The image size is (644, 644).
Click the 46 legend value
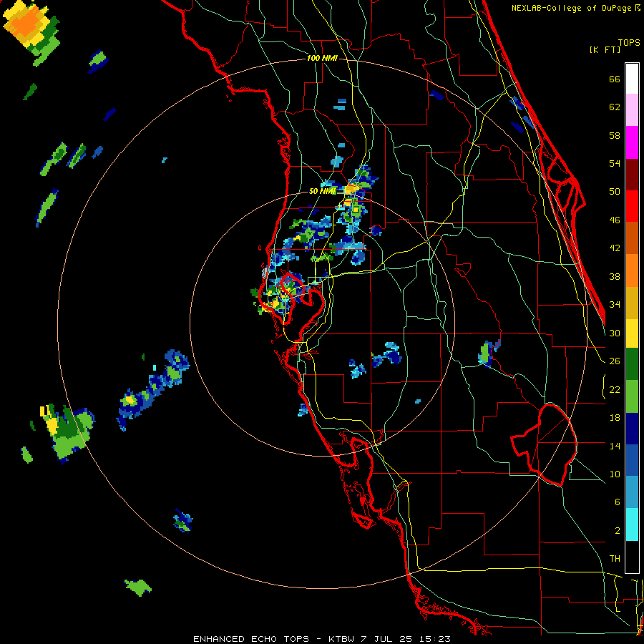615,220
